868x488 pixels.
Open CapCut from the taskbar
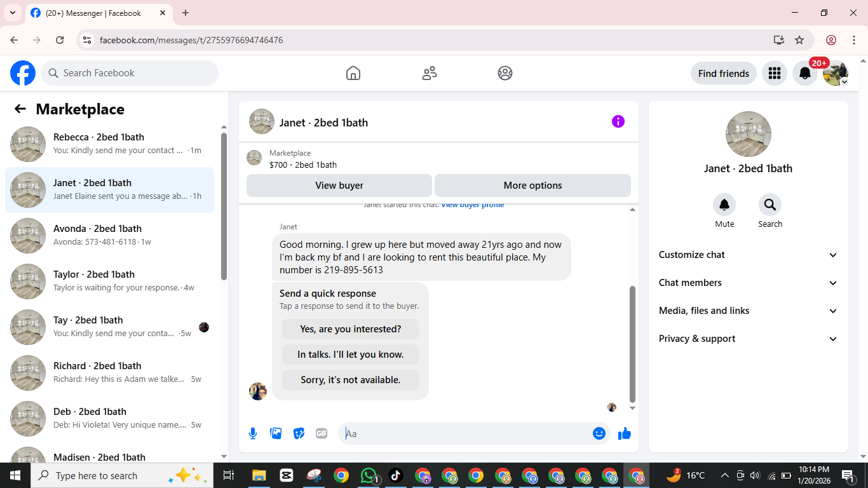tap(285, 475)
